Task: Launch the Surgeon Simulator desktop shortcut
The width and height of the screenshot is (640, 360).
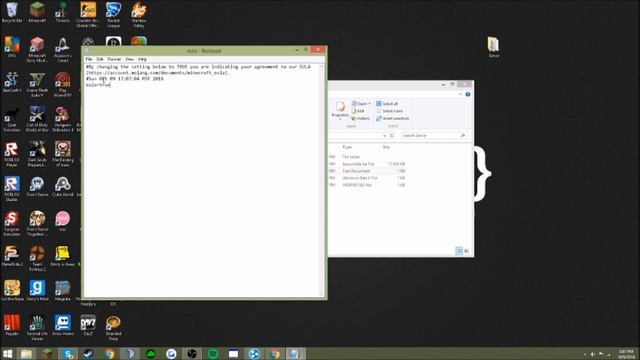Action: (x=12, y=224)
